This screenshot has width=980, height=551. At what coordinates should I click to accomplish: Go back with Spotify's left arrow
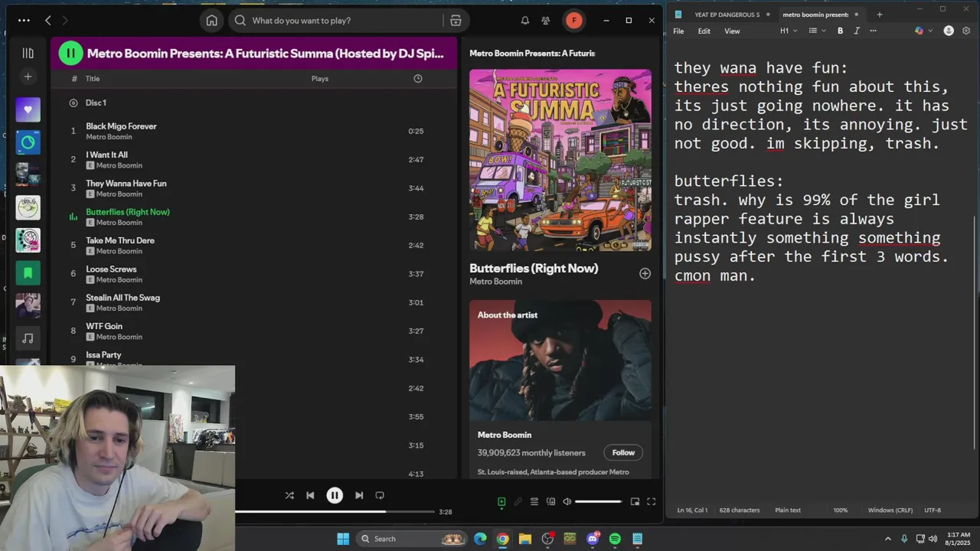pos(48,21)
